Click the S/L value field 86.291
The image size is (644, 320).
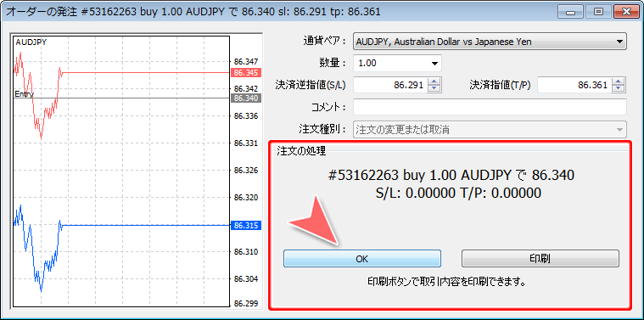390,86
